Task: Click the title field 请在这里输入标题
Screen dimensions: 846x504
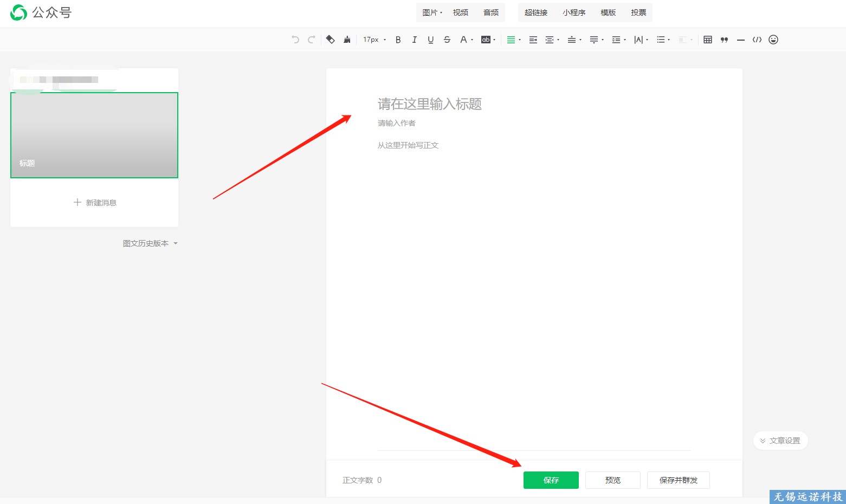Action: 430,104
